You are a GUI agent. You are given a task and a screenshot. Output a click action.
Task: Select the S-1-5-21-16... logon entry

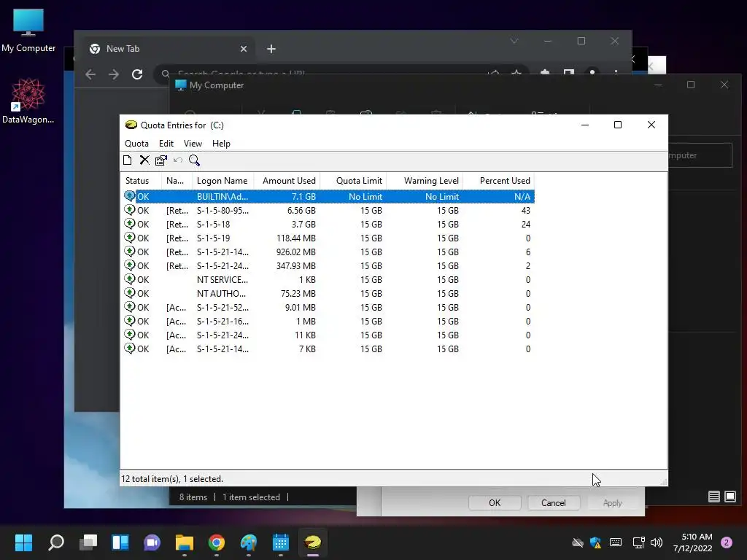tap(222, 321)
